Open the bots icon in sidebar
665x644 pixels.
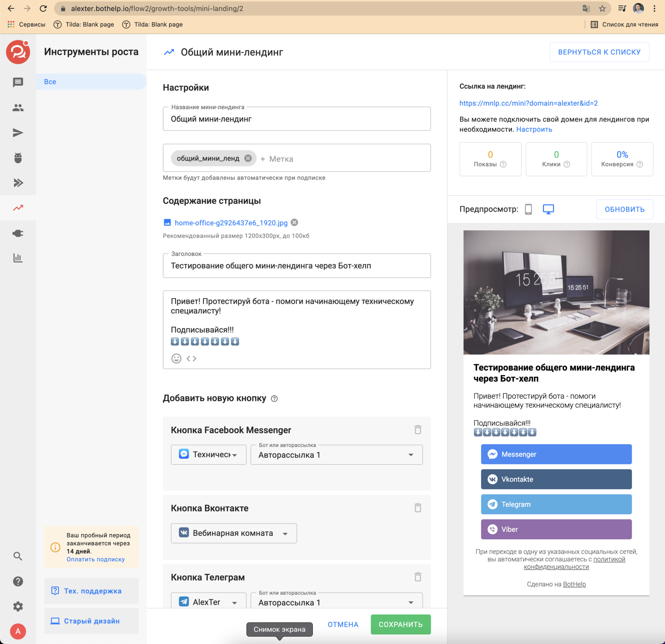point(18,158)
